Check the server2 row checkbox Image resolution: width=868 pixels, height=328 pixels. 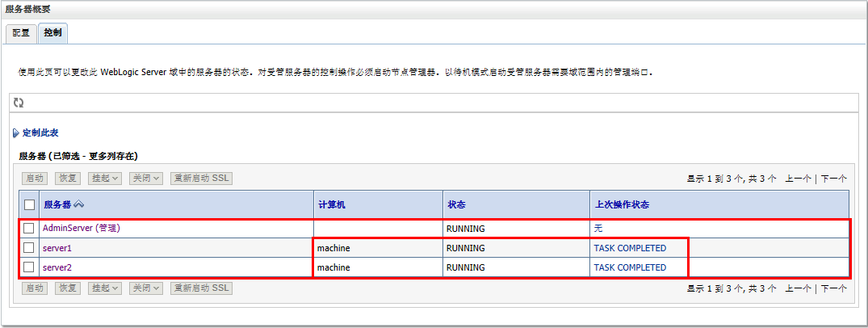pos(29,267)
